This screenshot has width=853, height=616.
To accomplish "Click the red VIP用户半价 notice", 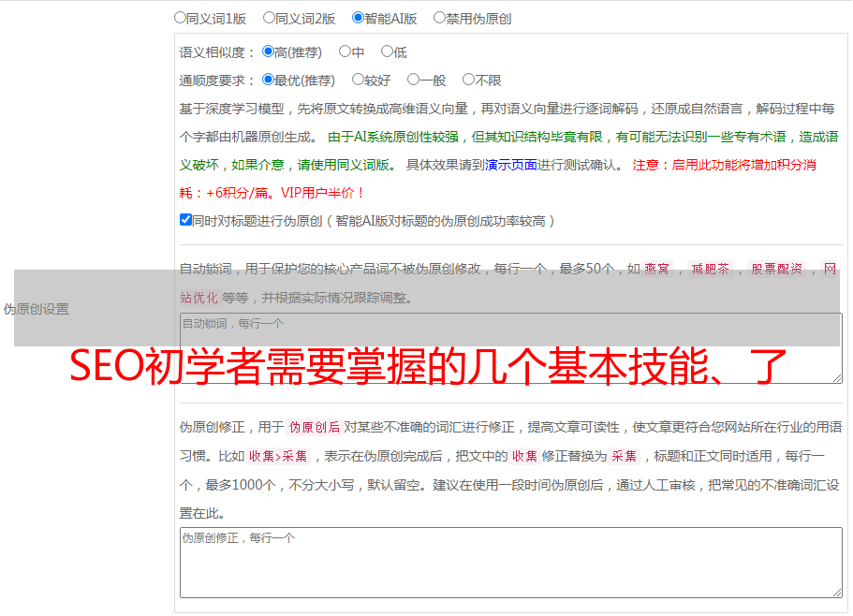I will 323,193.
